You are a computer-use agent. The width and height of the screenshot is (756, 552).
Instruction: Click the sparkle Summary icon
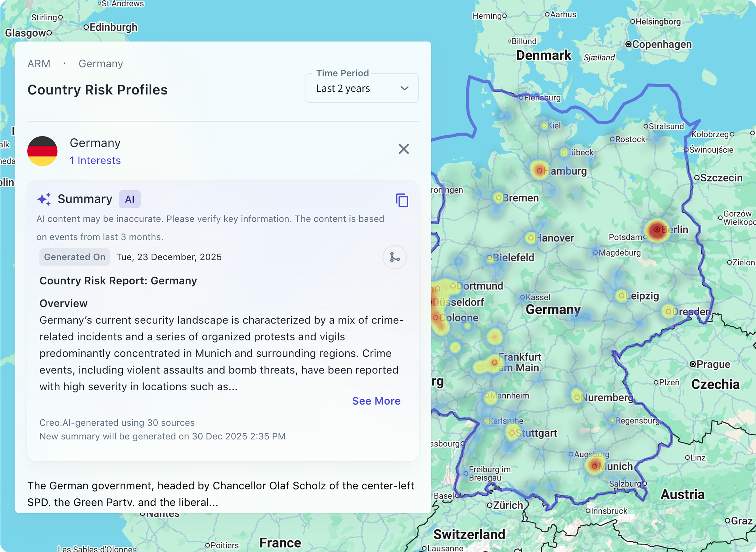point(44,199)
